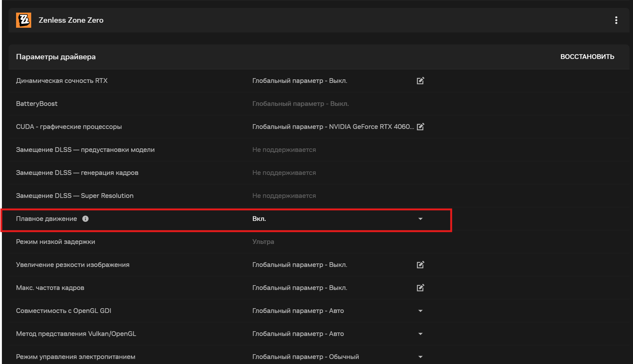Edit Увеличение резкости изображения setting
Screen dimensions: 633x364
(420, 265)
